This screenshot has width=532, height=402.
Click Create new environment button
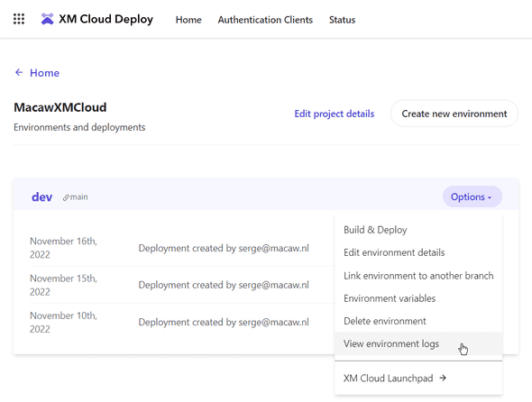tap(454, 114)
